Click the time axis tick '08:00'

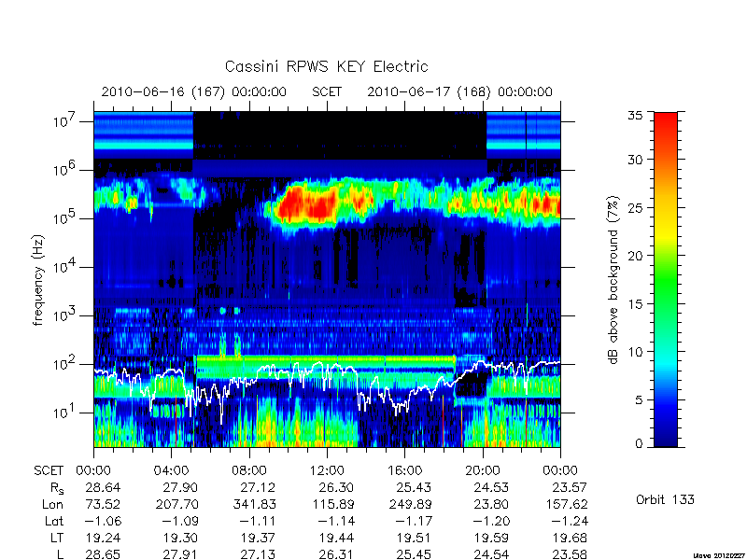[249, 470]
